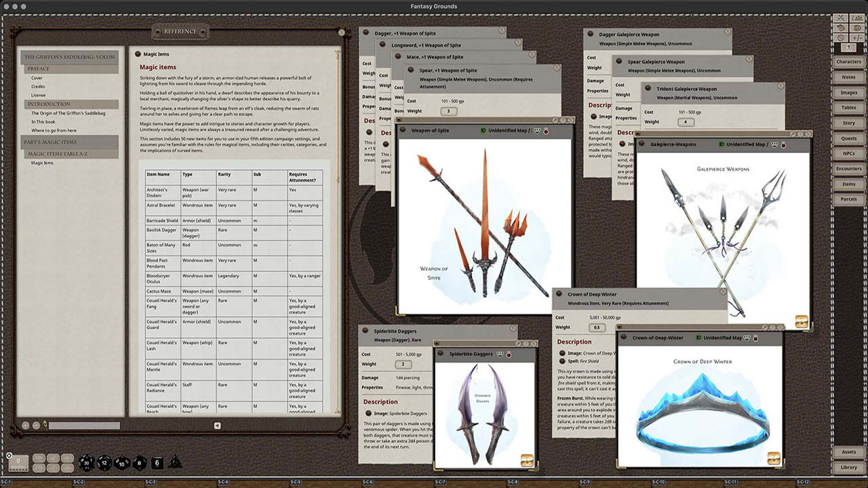Open the dice tower pyramid icon
868x488 pixels.
[175, 463]
